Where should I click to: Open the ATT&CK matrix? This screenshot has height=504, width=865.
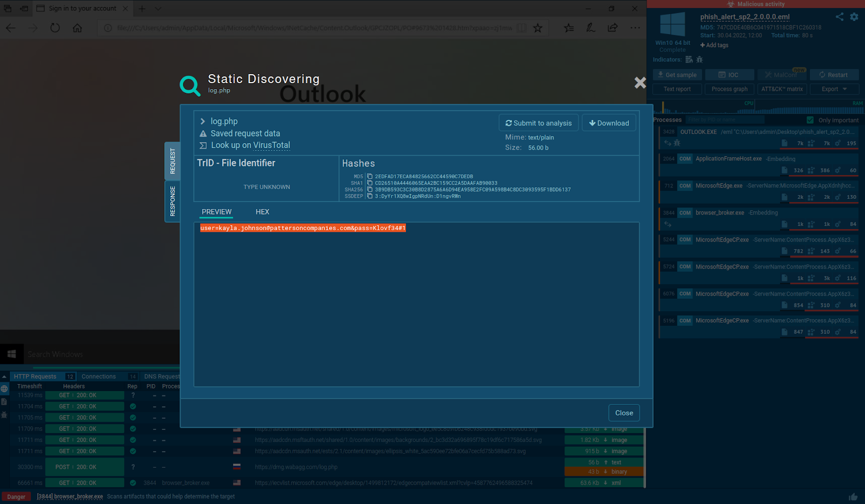782,89
